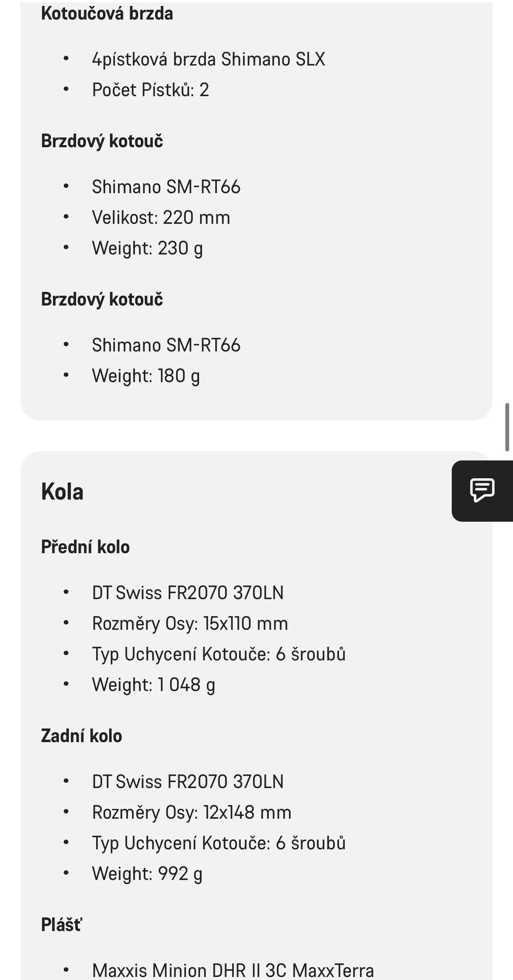
Task: Select the Kotoučová brzda heading
Action: [x=107, y=14]
